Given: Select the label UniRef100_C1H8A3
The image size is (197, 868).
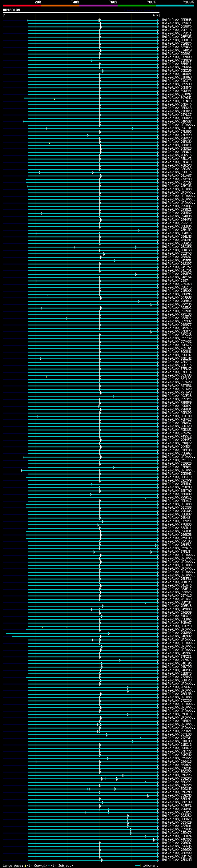Looking at the screenshot, I should pyautogui.click(x=177, y=78).
